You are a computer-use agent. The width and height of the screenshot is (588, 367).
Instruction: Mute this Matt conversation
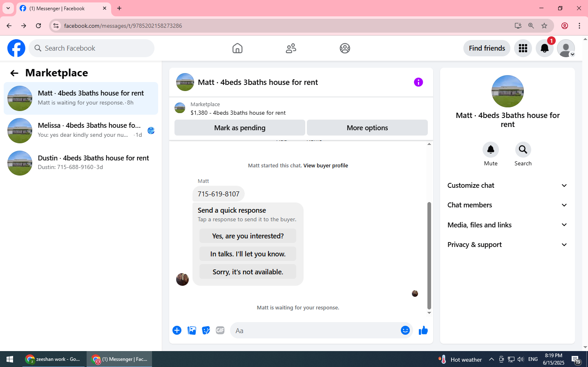(x=491, y=150)
